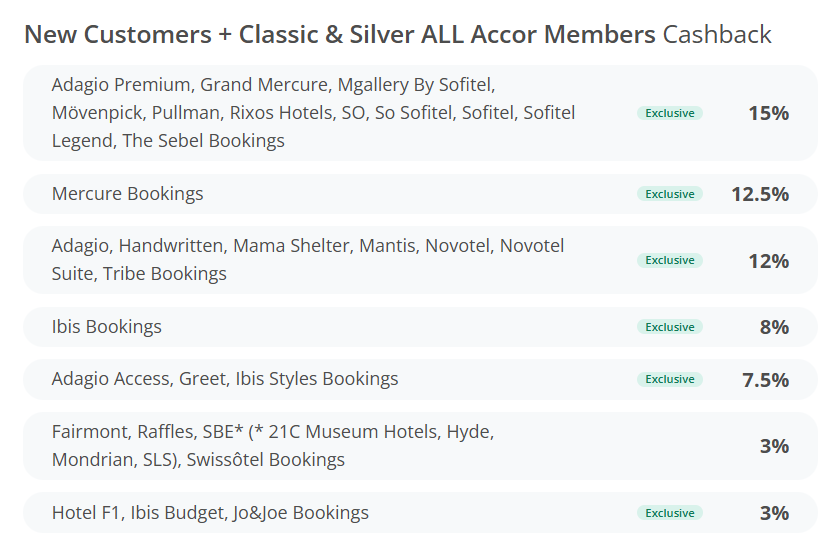Image resolution: width=835 pixels, height=557 pixels.
Task: Select Adagio Access, Greet, Ibis Styles Bookings
Action: 225,379
